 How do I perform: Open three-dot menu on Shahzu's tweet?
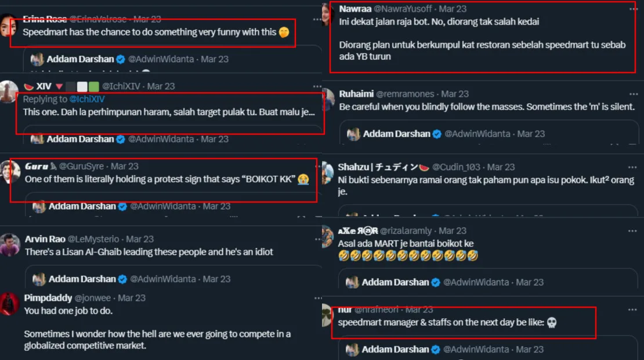[x=634, y=167]
